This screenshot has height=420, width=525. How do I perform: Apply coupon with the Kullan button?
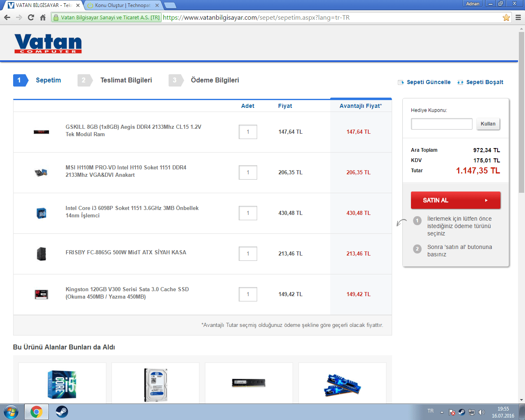tap(488, 124)
